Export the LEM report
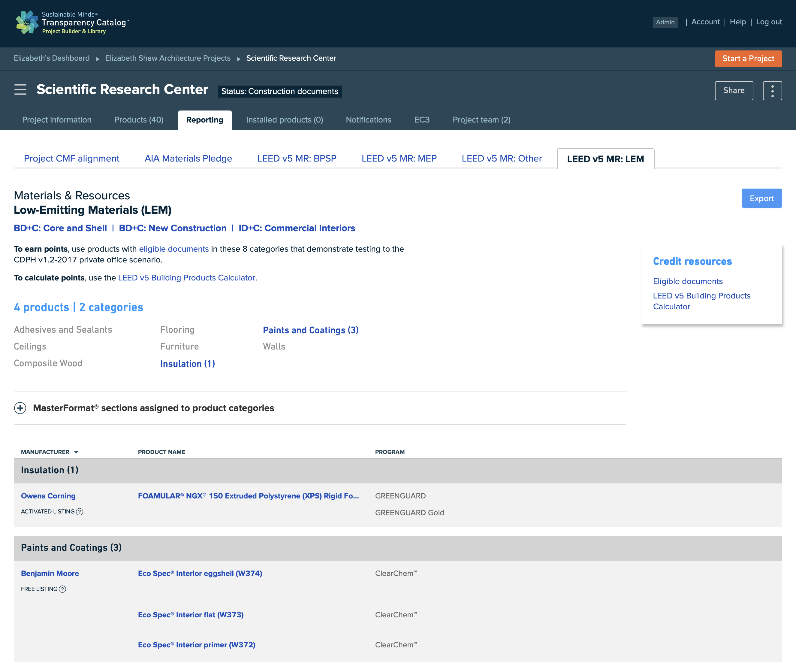Viewport: 796px width, 672px height. (762, 198)
